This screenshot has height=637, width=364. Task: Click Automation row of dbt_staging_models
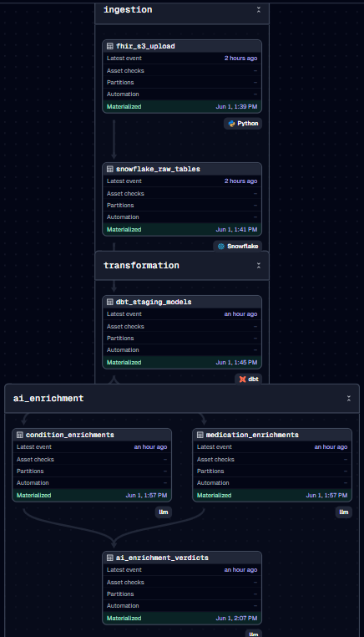click(x=182, y=349)
